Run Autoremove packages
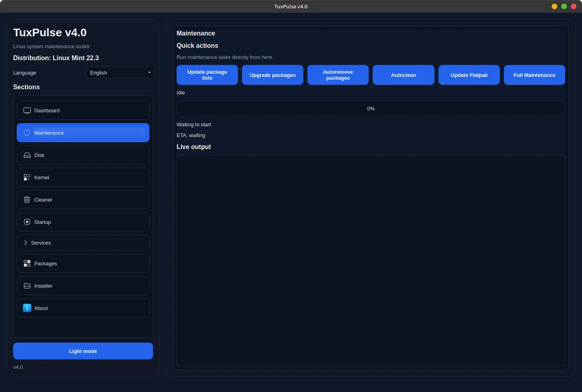This screenshot has width=582, height=392. tap(338, 75)
